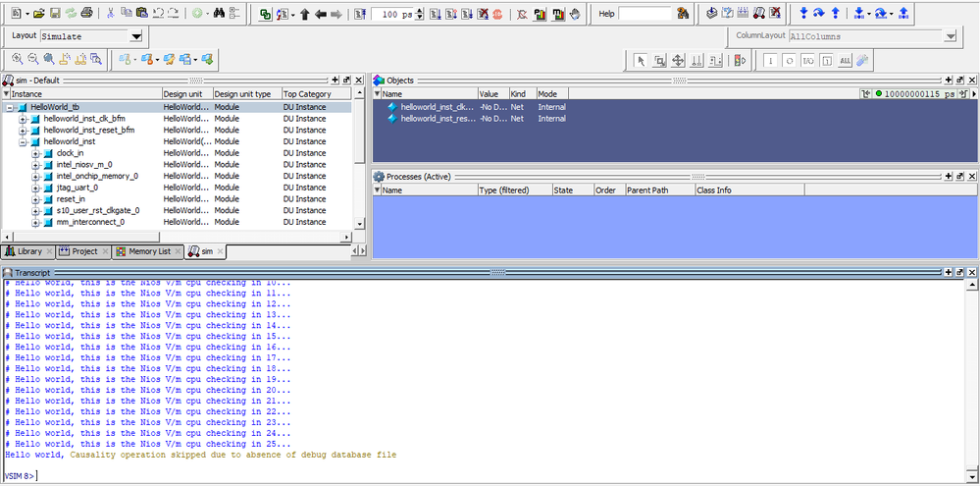The image size is (980, 486).
Task: Stop simulation with red stop sign icon
Action: point(497,13)
